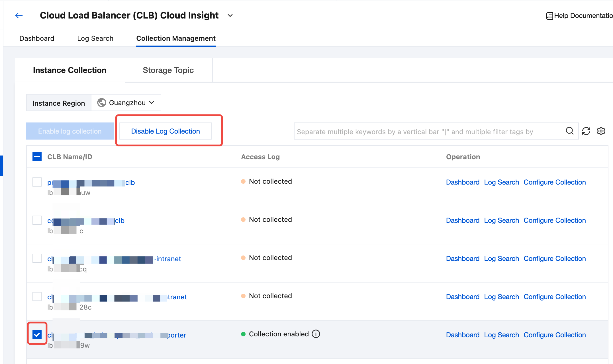Click the keyword filter search field
Image resolution: width=613 pixels, height=364 pixels.
[427, 132]
